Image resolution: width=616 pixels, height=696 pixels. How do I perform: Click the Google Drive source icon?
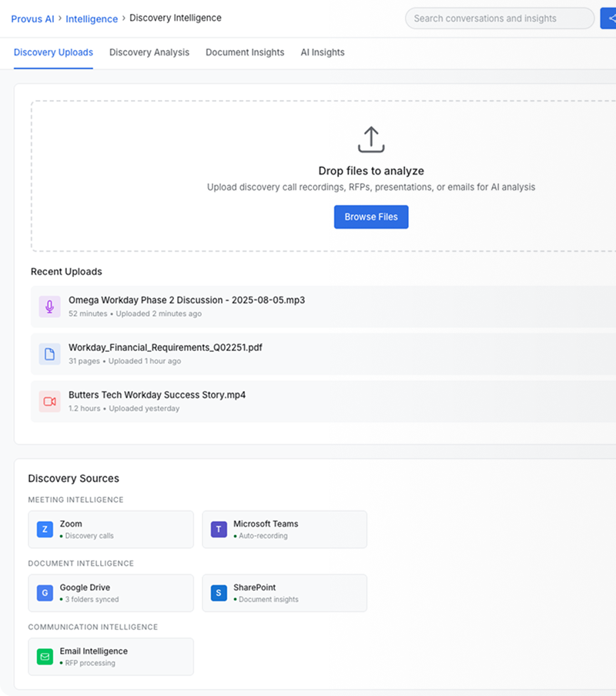[x=45, y=593]
